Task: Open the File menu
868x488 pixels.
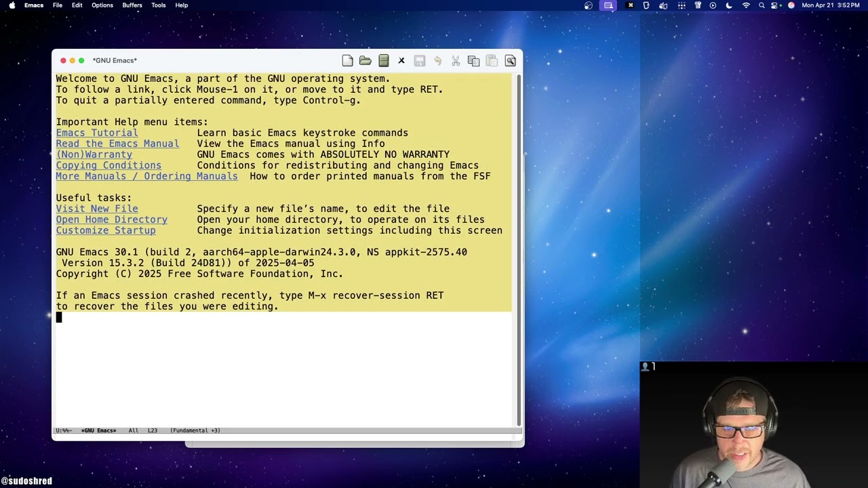Action: pyautogui.click(x=58, y=5)
